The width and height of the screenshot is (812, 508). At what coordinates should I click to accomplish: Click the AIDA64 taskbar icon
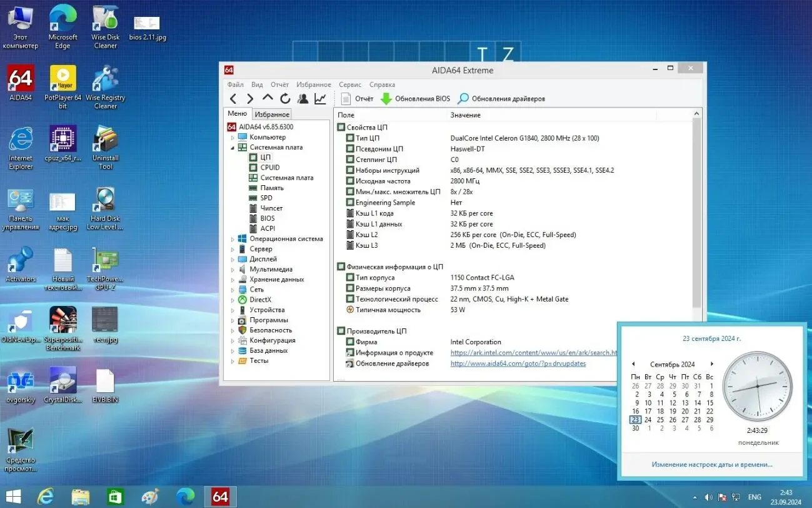click(220, 496)
